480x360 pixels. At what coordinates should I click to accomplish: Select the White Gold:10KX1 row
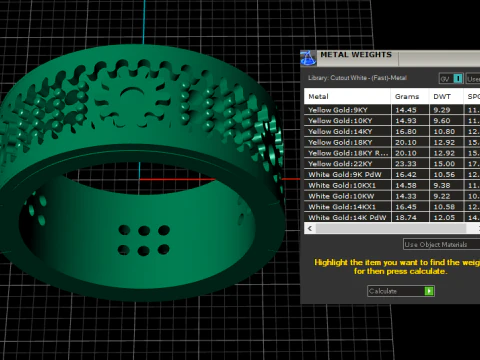(x=392, y=185)
